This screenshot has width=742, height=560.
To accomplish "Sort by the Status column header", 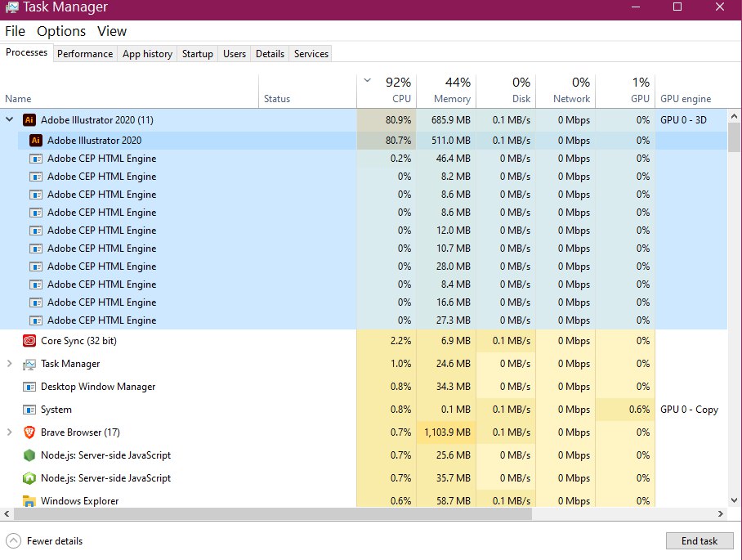I will [x=307, y=91].
